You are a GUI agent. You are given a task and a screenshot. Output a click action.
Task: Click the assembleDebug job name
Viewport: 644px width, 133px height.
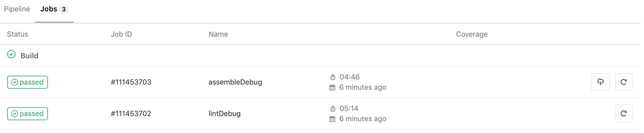click(235, 82)
